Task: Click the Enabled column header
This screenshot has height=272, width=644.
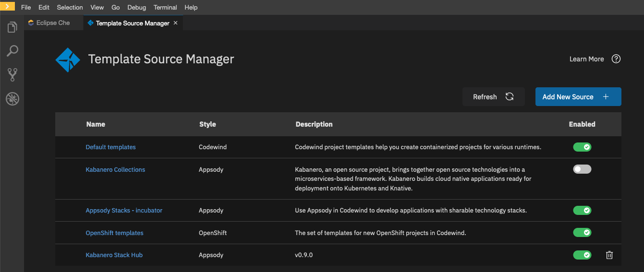Action: pyautogui.click(x=582, y=124)
